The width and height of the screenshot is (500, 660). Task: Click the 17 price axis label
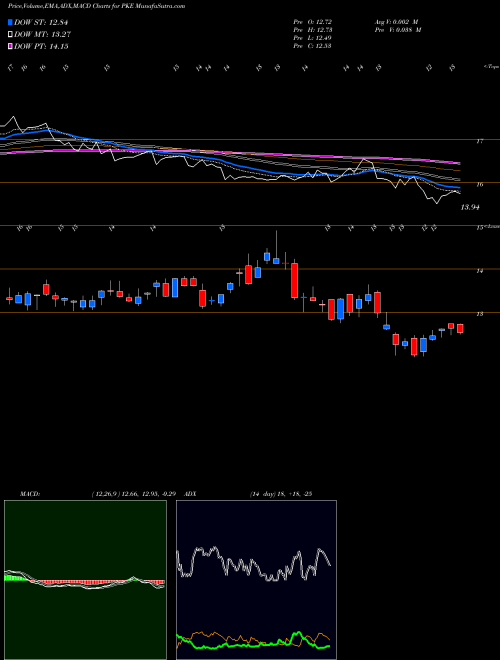coord(479,141)
